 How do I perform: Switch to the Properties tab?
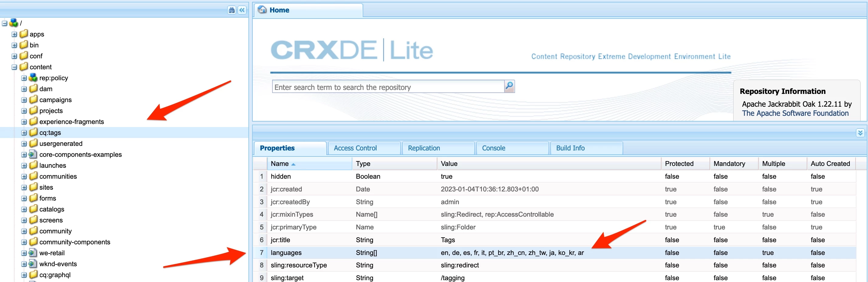tap(290, 148)
